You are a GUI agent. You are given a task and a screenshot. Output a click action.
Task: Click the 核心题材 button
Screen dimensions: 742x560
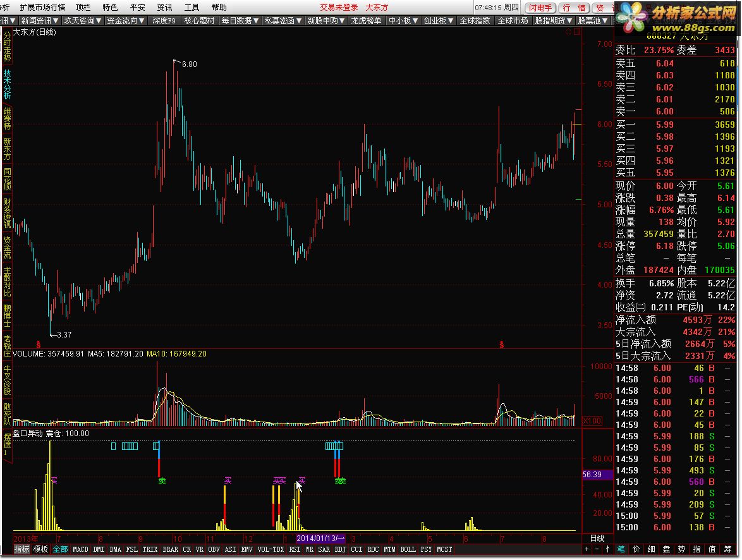(x=199, y=20)
